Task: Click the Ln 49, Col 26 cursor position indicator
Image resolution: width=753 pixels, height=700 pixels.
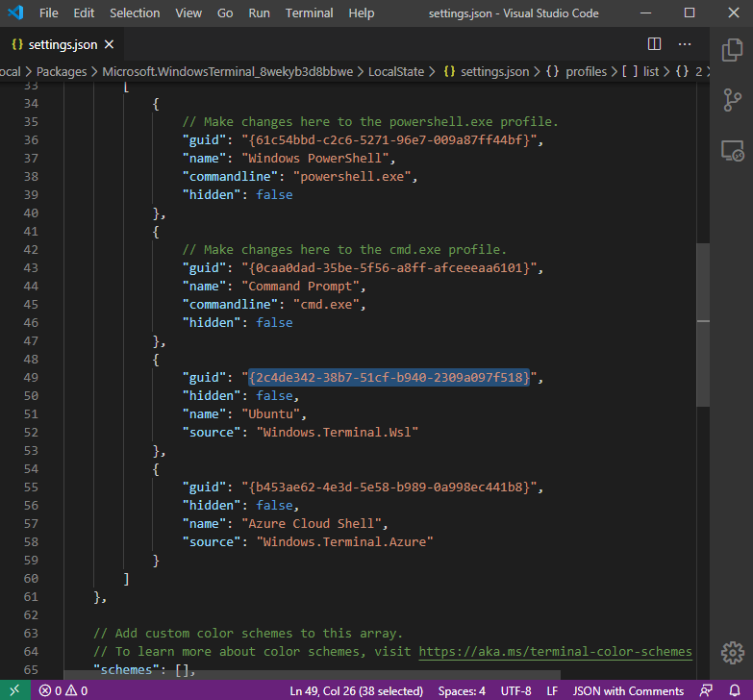Action: 357,690
